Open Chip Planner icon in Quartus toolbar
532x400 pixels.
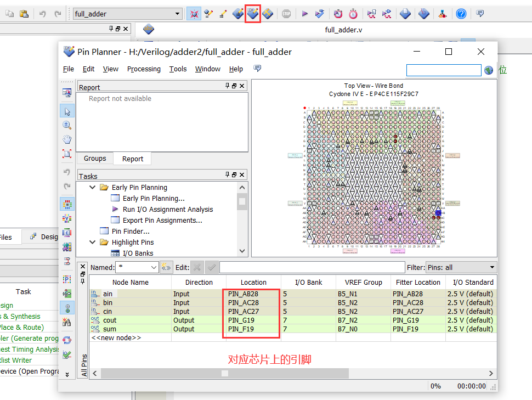[x=267, y=14]
